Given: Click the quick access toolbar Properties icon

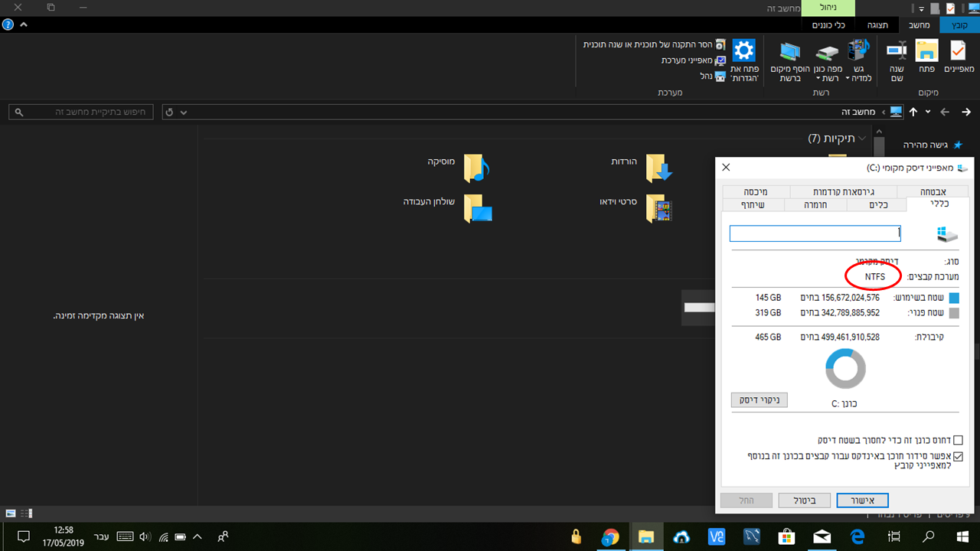Looking at the screenshot, I should pyautogui.click(x=950, y=8).
